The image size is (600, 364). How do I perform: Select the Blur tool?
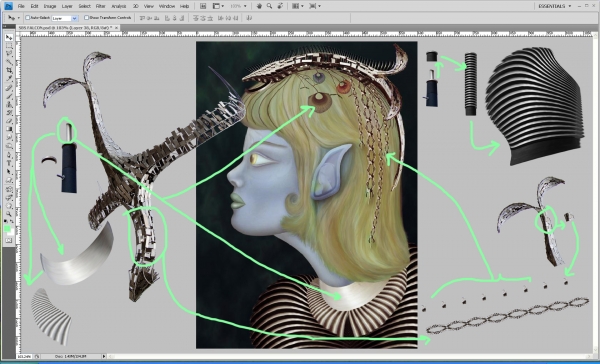9,137
